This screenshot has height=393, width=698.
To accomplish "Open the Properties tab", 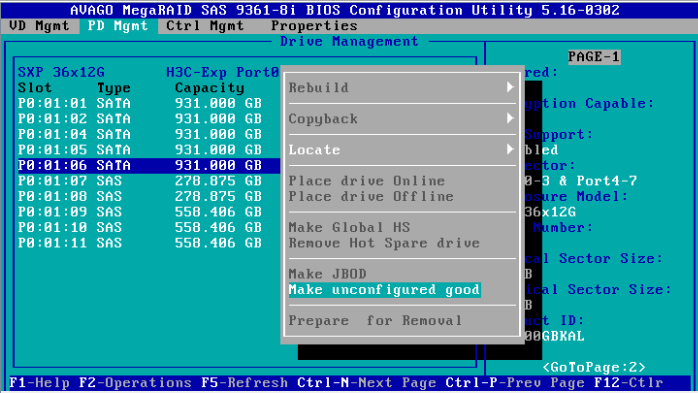I will coord(314,26).
